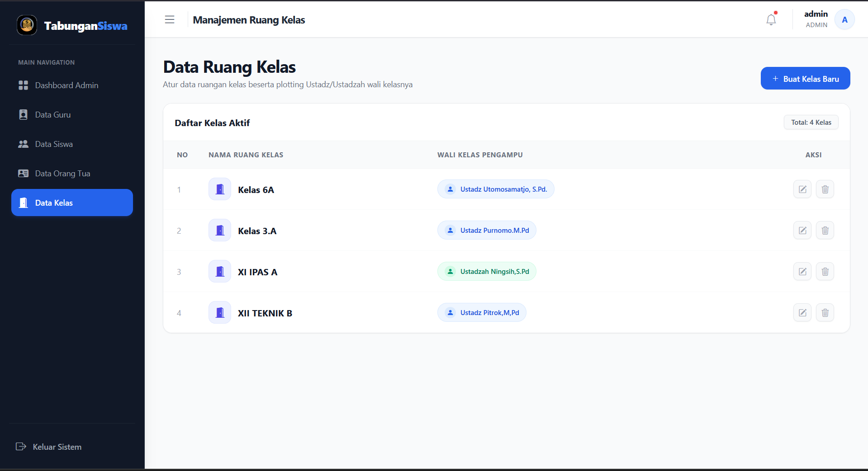The height and width of the screenshot is (471, 868).
Task: Click the AKSI column header
Action: (813, 155)
